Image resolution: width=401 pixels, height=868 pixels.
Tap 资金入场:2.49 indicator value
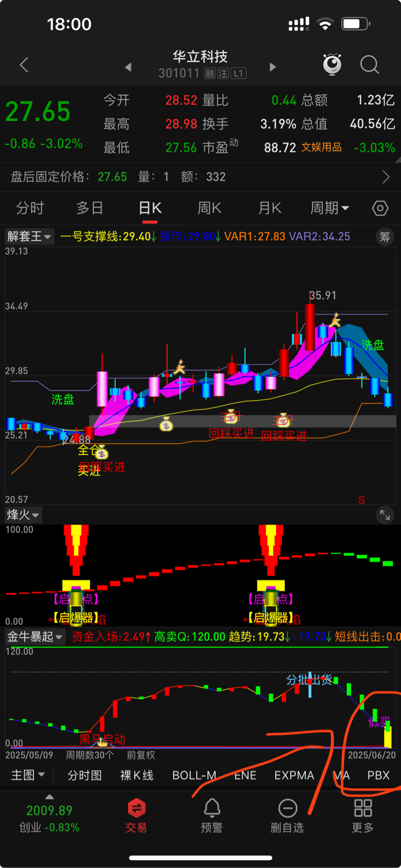pos(111,637)
